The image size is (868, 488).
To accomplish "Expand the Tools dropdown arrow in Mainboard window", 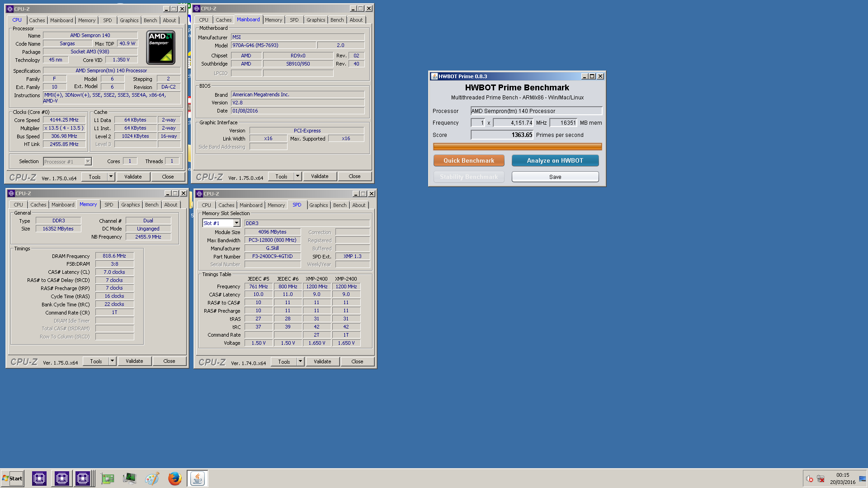I will (x=297, y=176).
